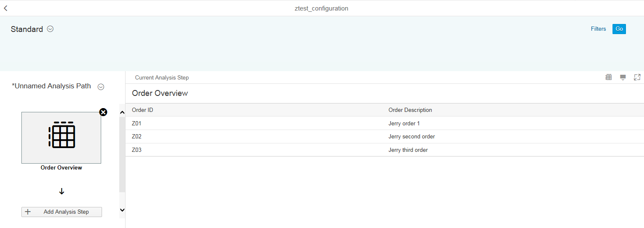This screenshot has width=644, height=228.
Task: Click the plus icon on Add Analysis Step
Action: tap(28, 212)
